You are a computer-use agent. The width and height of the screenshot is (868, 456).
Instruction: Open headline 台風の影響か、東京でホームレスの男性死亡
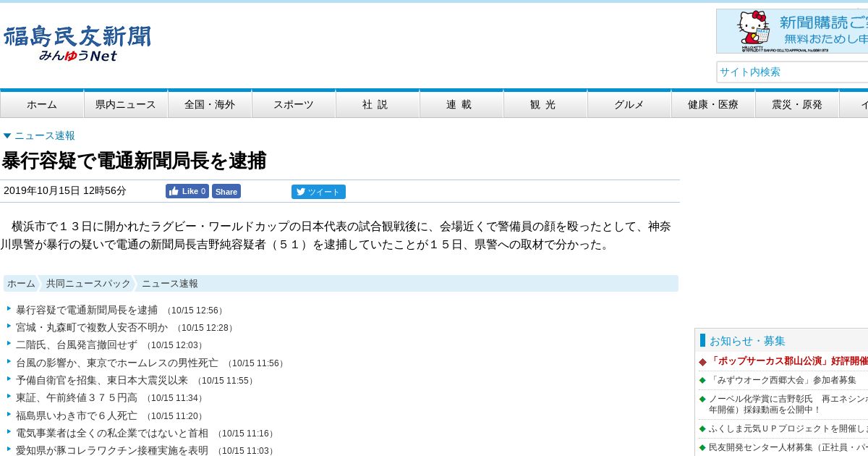[117, 363]
